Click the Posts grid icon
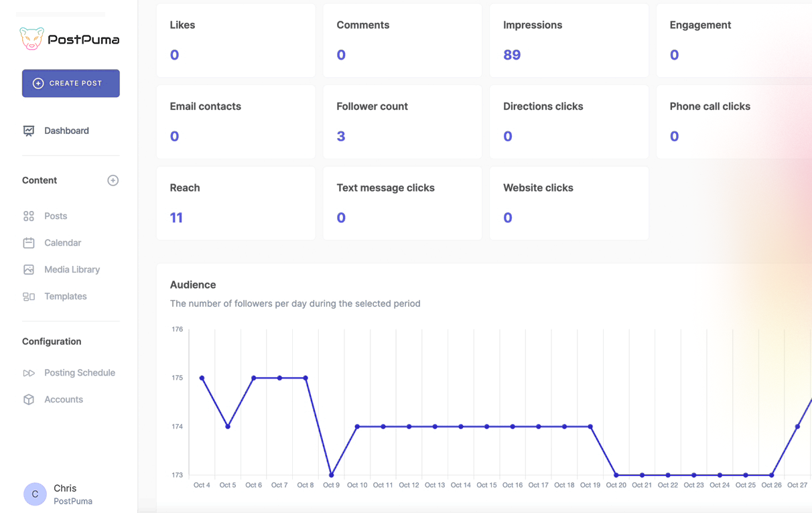The image size is (812, 513). pyautogui.click(x=29, y=216)
